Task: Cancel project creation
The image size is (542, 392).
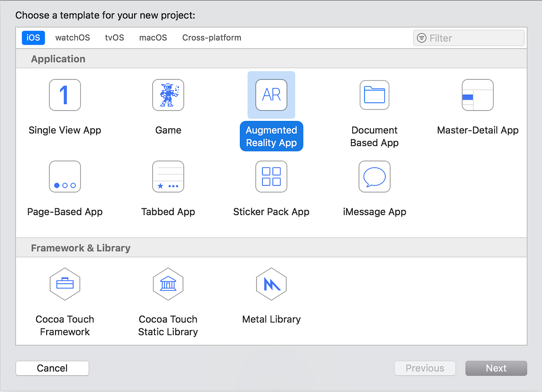Action: [52, 368]
